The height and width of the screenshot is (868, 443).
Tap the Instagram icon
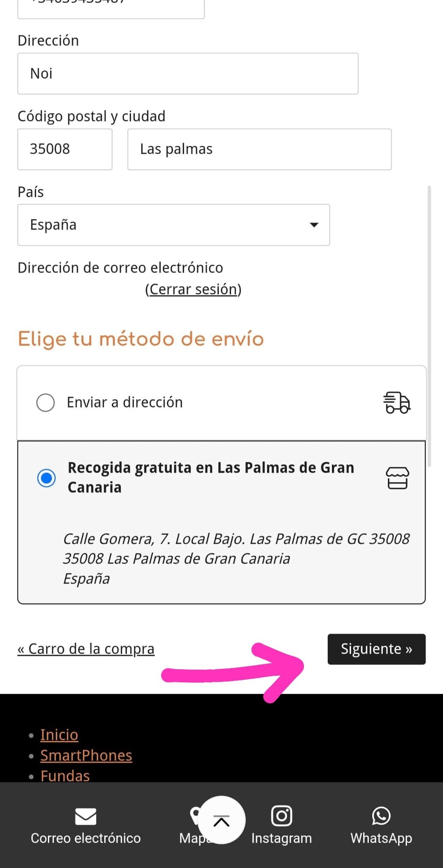tap(281, 815)
